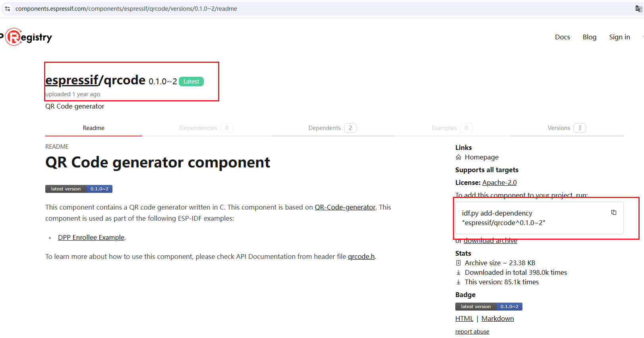
Task: Open the Docs page
Action: pos(562,37)
